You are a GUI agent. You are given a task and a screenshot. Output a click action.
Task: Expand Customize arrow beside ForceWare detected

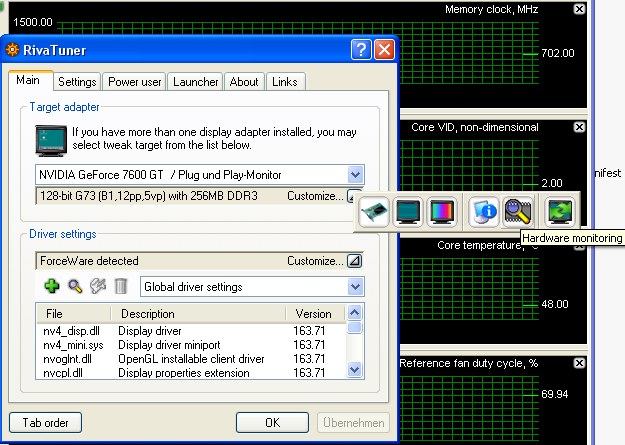[x=354, y=261]
